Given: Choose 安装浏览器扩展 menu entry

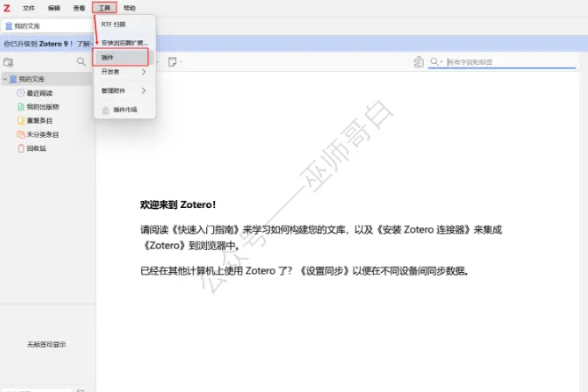Looking at the screenshot, I should point(123,43).
